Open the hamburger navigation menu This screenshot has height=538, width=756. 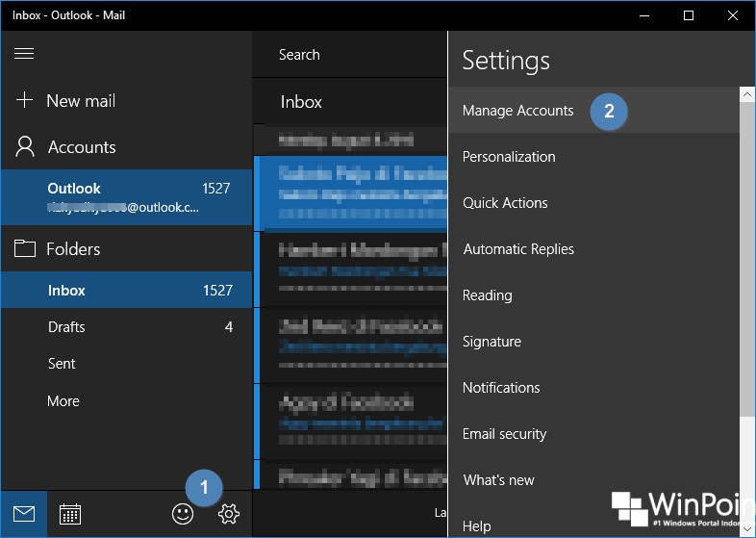tap(24, 54)
